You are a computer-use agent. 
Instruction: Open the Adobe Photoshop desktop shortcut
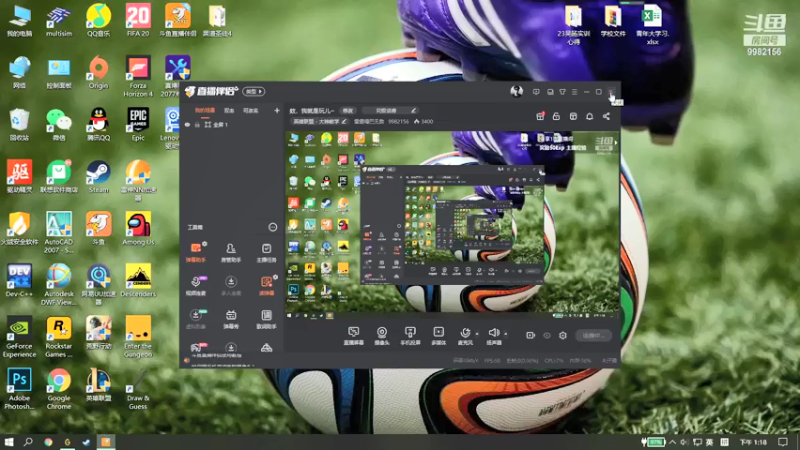(19, 389)
